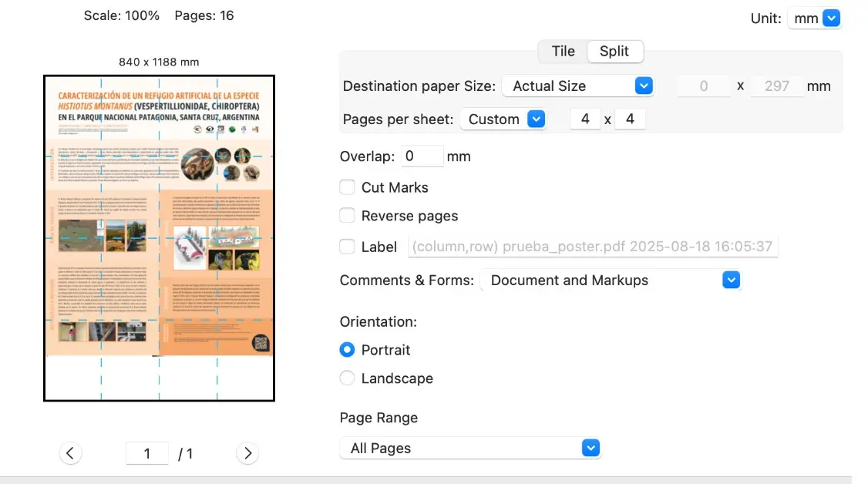Go to the previous preview page arrow
Image resolution: width=868 pixels, height=484 pixels.
point(70,453)
